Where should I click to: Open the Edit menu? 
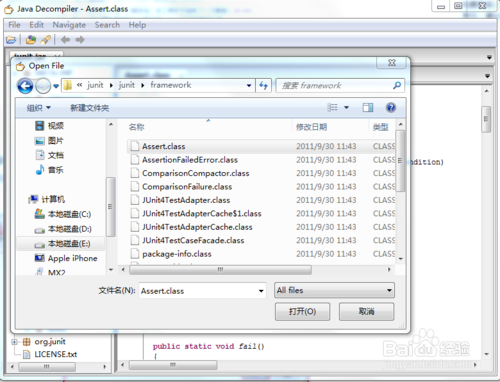click(36, 25)
